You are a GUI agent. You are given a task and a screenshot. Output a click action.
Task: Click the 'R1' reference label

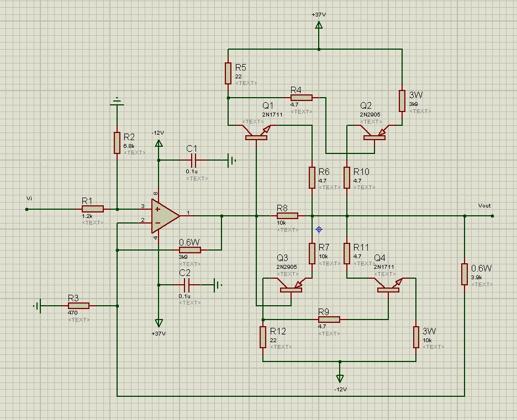point(87,201)
